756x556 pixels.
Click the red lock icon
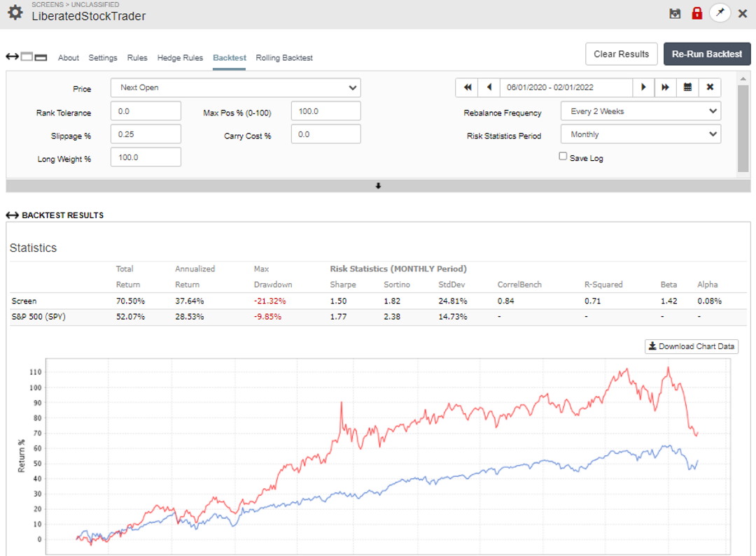[696, 13]
